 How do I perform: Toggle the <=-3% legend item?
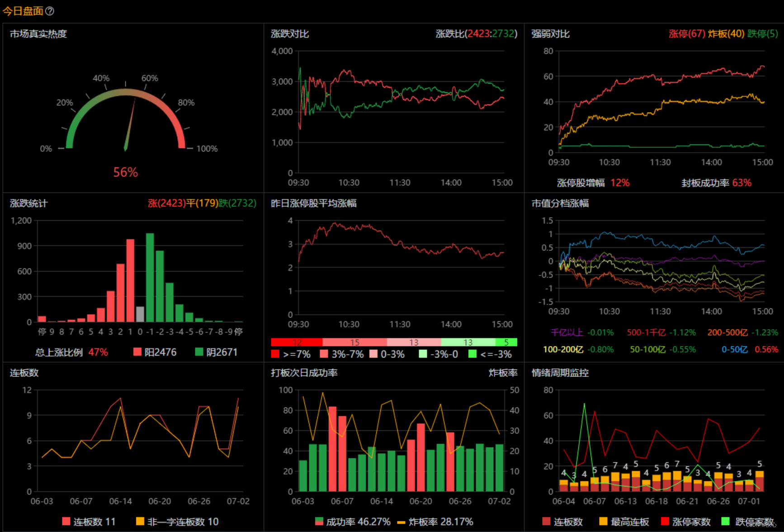(x=490, y=354)
